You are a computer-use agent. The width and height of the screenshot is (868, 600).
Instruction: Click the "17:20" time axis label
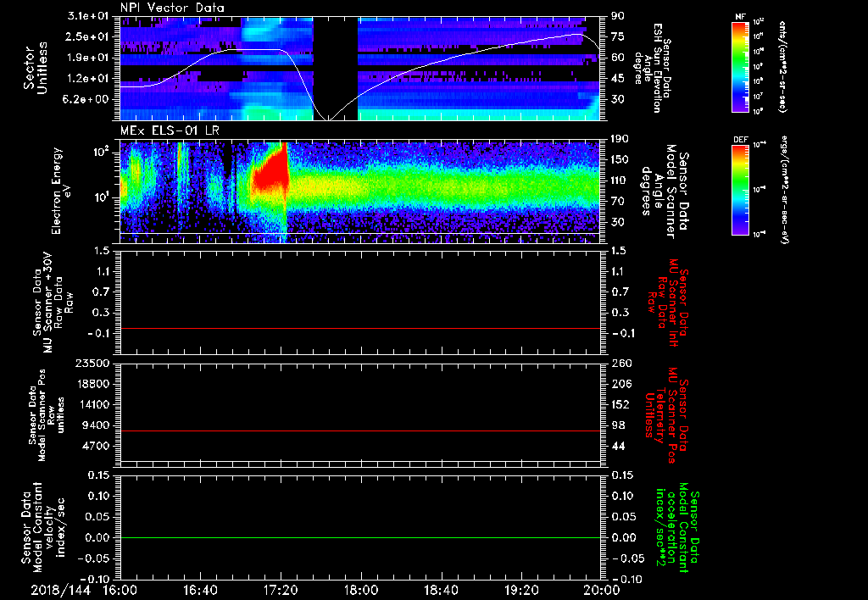click(x=281, y=590)
